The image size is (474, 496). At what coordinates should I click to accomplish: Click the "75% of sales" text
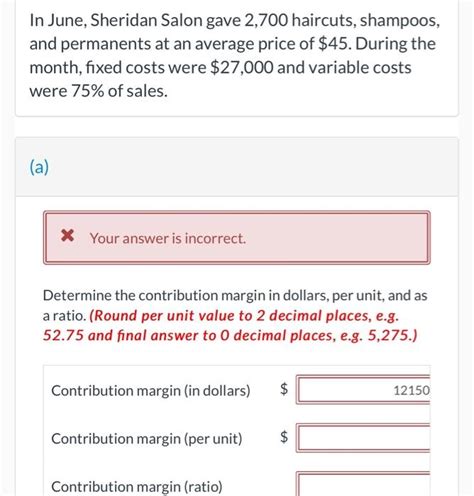pos(119,91)
